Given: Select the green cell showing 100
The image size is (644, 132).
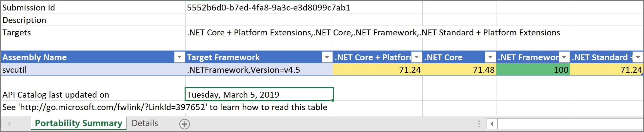Looking at the screenshot, I should click(533, 69).
